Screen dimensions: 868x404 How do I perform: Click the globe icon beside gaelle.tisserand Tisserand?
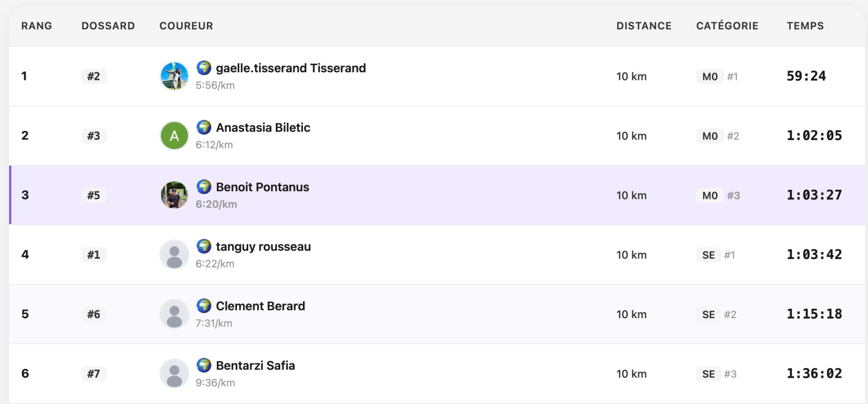(204, 68)
